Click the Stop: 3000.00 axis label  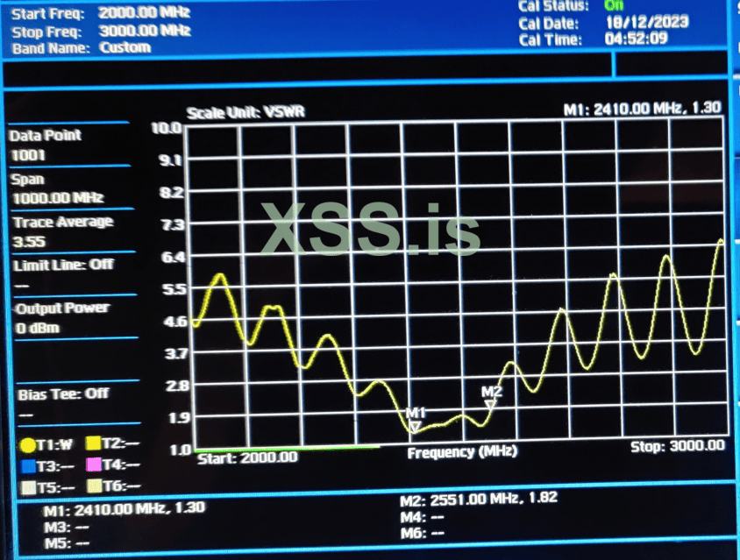click(x=677, y=446)
